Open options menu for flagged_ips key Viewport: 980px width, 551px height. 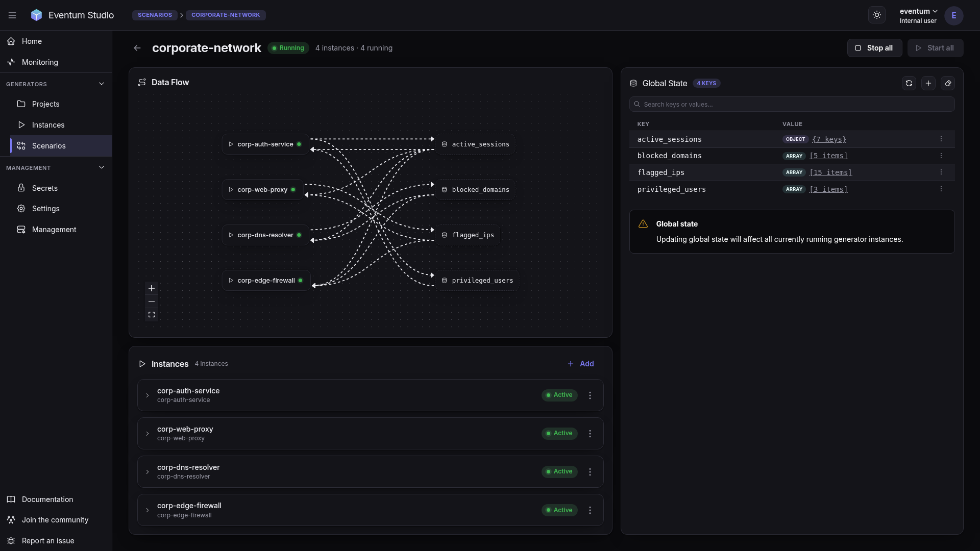(x=941, y=172)
